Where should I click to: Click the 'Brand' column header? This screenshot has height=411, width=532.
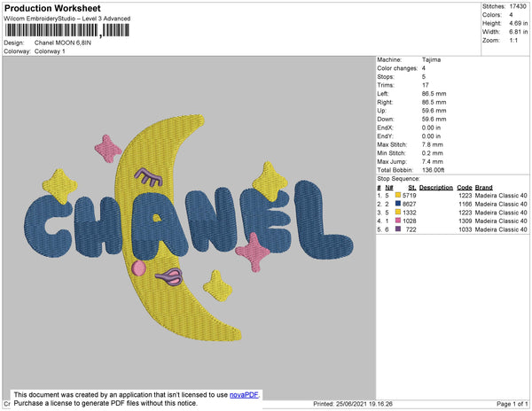click(x=483, y=188)
